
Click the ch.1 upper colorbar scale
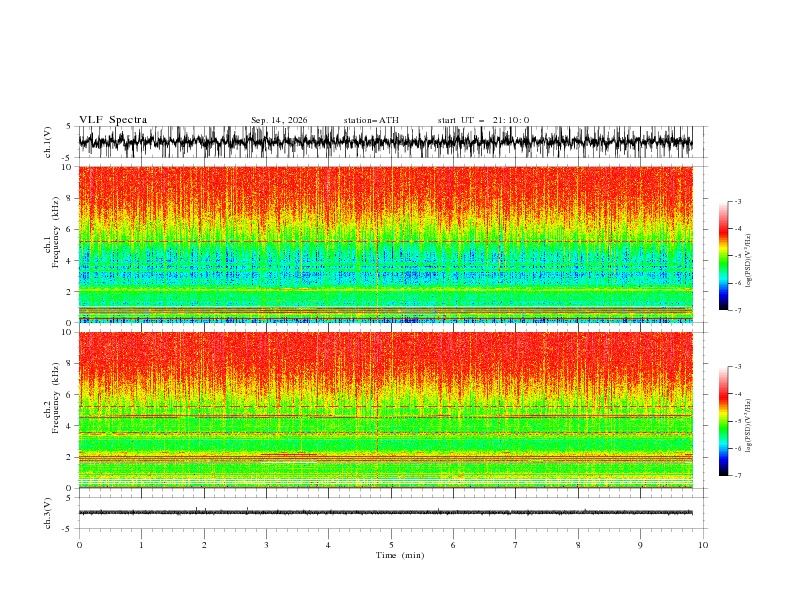[x=723, y=255]
